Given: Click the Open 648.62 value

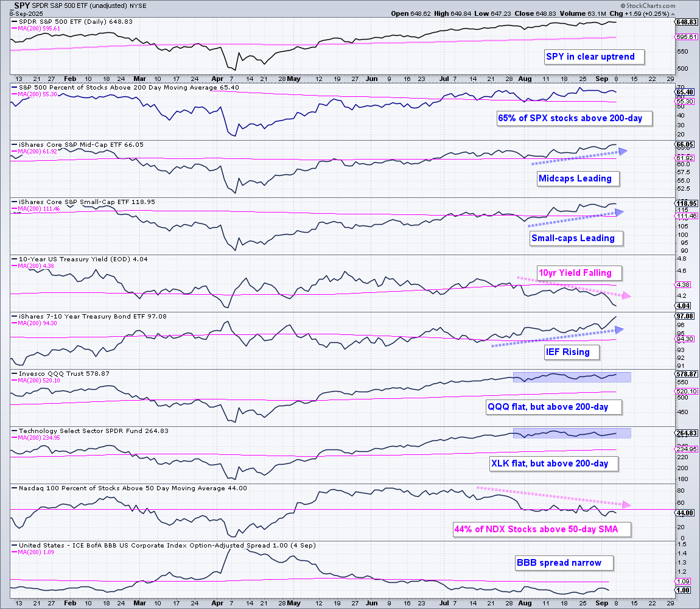Looking at the screenshot, I should click(411, 13).
